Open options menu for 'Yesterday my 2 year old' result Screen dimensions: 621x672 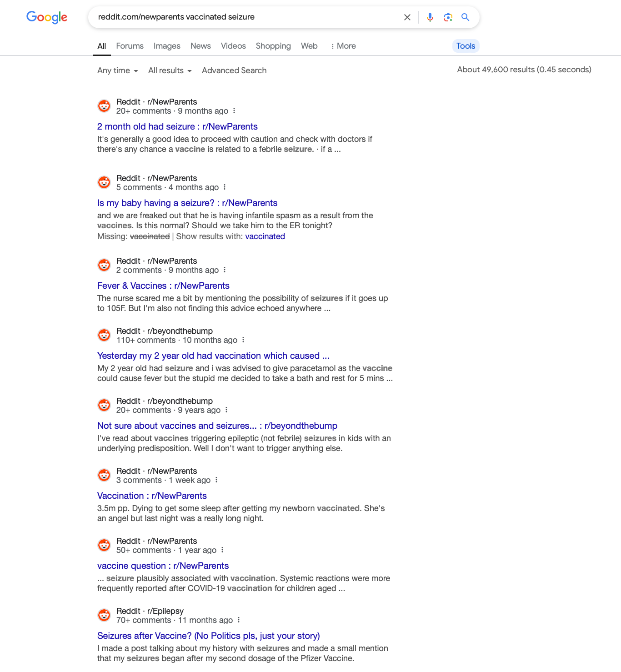243,340
